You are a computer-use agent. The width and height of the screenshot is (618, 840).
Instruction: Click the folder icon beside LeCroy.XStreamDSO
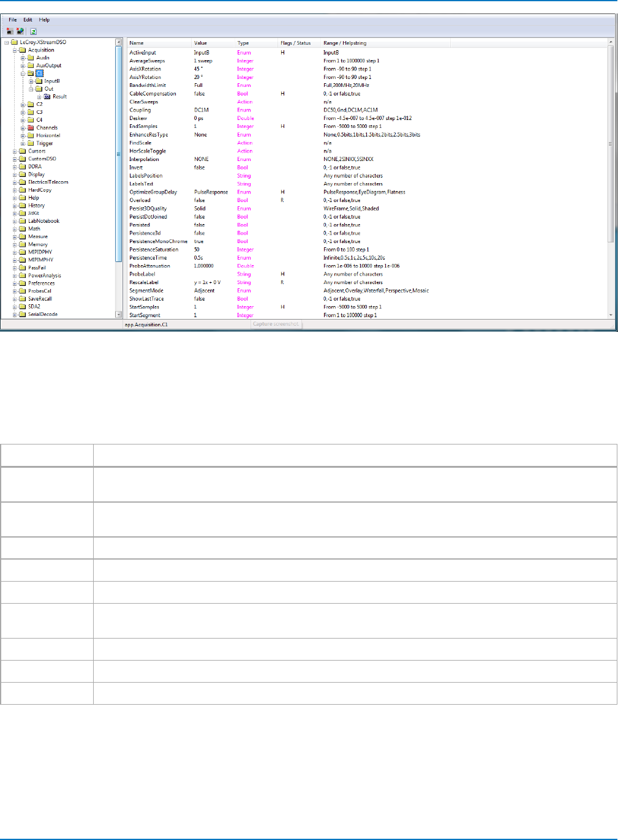coord(15,42)
